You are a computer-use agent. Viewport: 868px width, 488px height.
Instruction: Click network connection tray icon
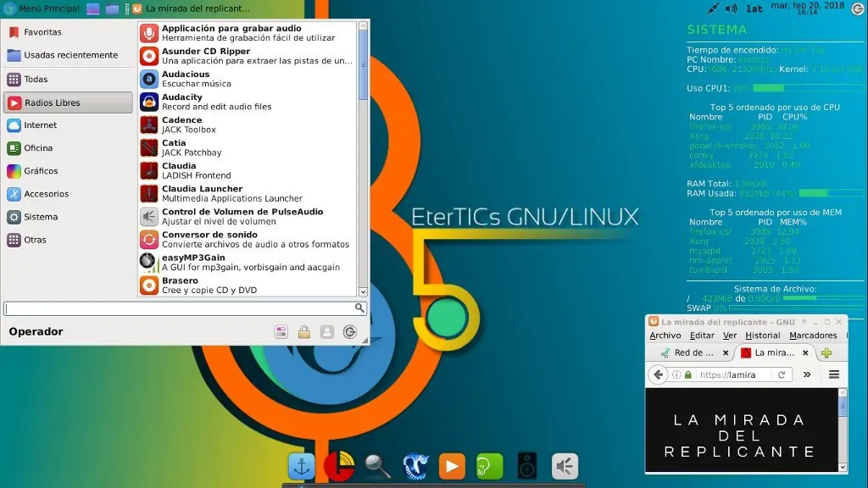point(713,8)
